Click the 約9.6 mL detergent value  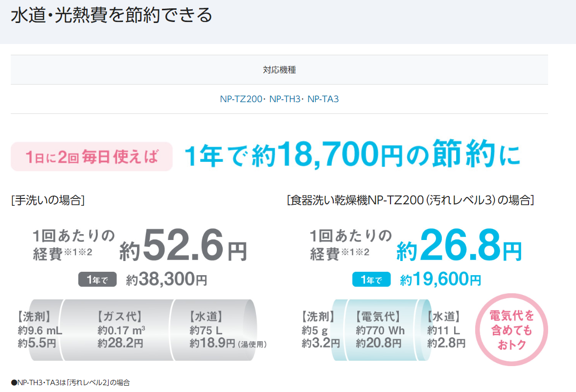(40, 330)
